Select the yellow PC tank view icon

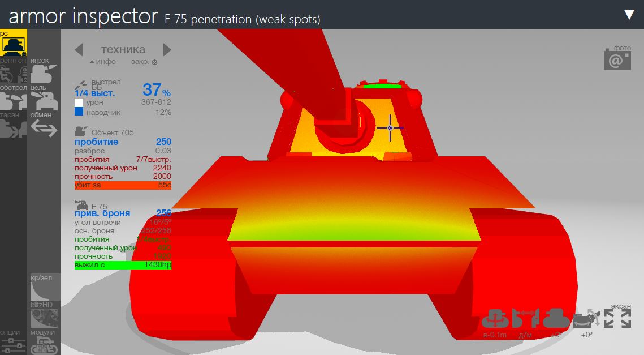click(14, 42)
